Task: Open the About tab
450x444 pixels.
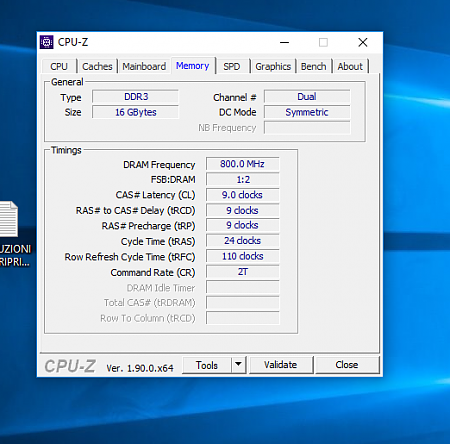Action: [x=350, y=66]
